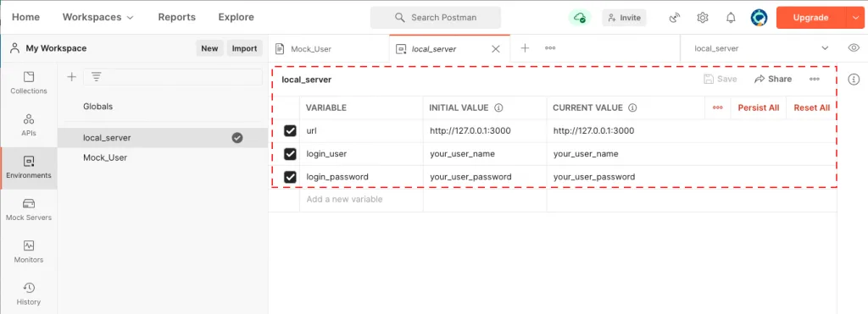Viewport: 868px width, 314px height.
Task: Open the environment more actions ellipsis
Action: (x=815, y=79)
